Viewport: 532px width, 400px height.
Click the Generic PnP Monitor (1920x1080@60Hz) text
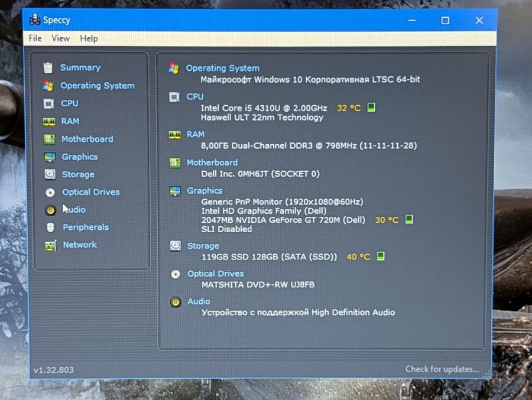tap(283, 202)
